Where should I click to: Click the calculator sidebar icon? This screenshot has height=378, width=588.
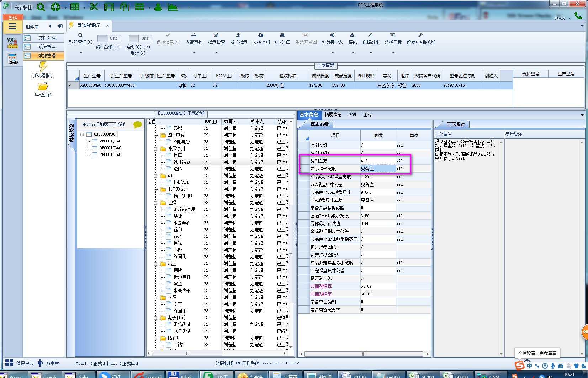point(12,59)
